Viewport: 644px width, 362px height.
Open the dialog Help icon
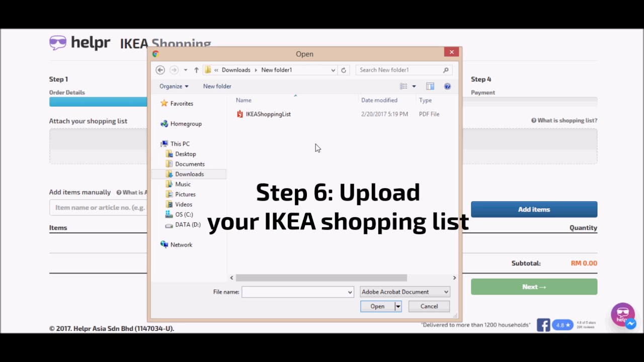coord(447,86)
